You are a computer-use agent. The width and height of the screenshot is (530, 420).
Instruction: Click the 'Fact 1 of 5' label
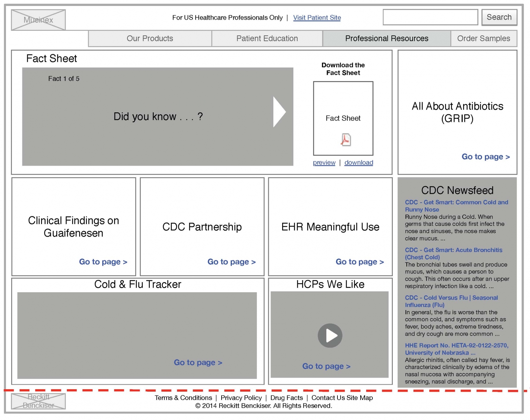click(64, 79)
